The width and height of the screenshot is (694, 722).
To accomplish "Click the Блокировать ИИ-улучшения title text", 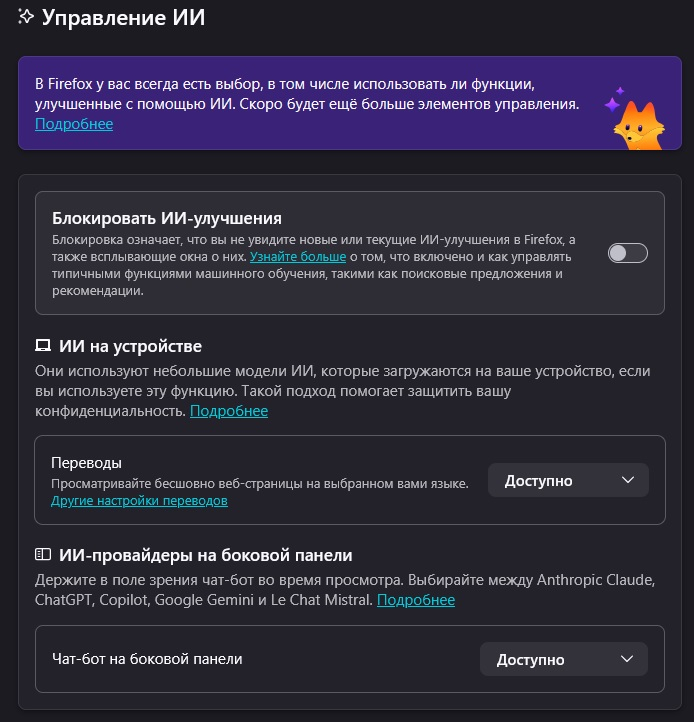I will [x=166, y=217].
